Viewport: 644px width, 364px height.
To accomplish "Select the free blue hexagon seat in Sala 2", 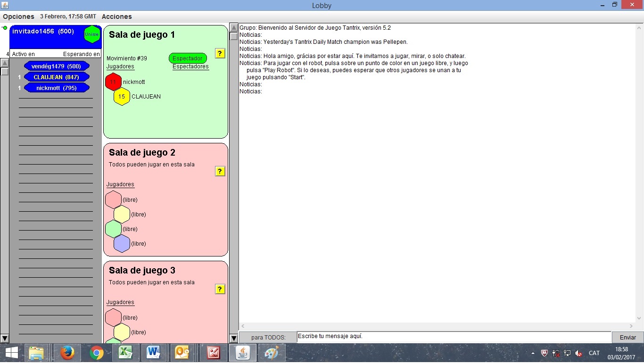I will (x=122, y=244).
